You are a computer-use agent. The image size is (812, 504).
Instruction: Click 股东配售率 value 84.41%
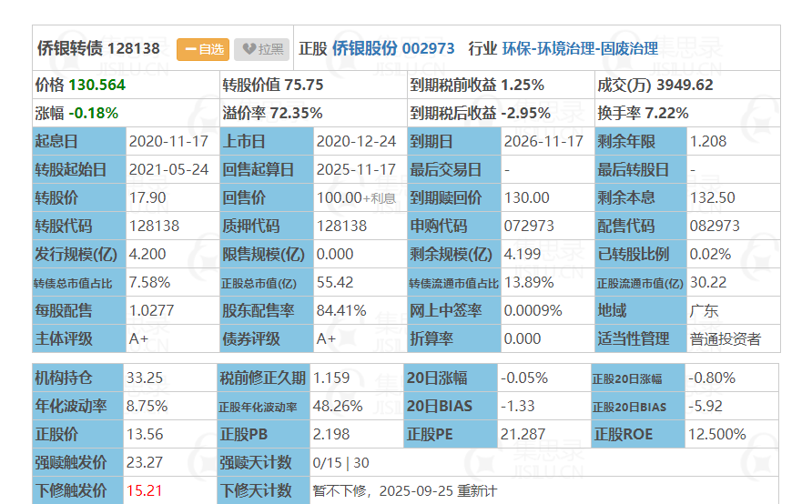(341, 310)
